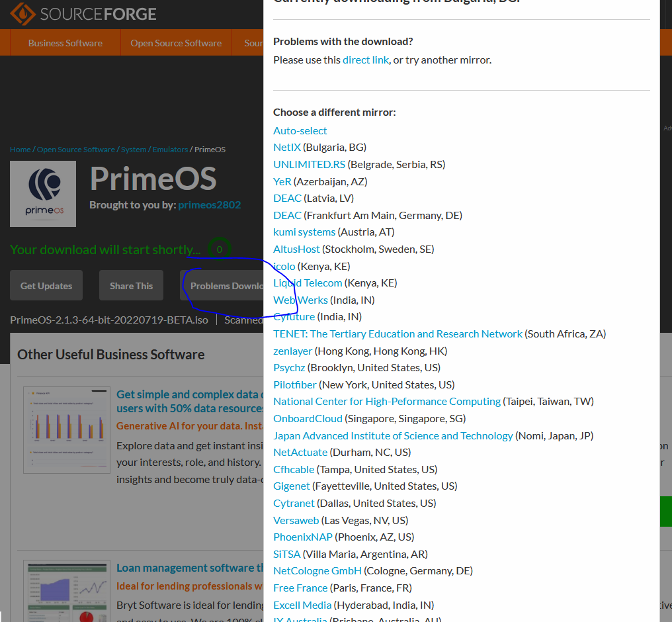
Task: Select the Liquid Telecom mirror
Action: (308, 283)
